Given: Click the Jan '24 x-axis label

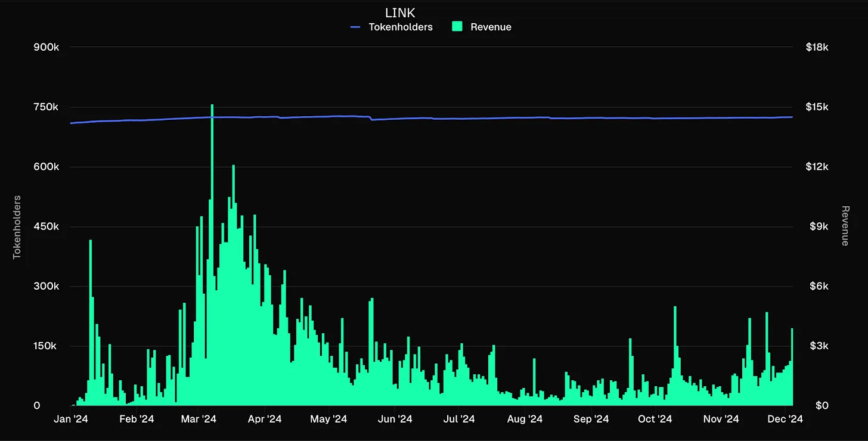Looking at the screenshot, I should point(70,420).
